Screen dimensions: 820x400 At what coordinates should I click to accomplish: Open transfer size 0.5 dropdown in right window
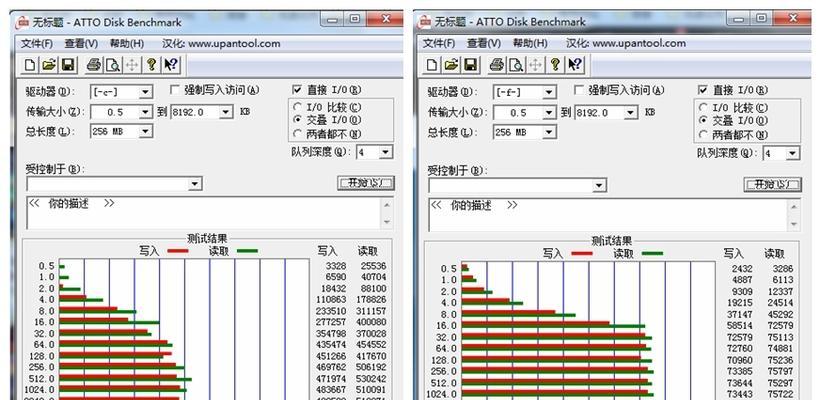pos(549,112)
